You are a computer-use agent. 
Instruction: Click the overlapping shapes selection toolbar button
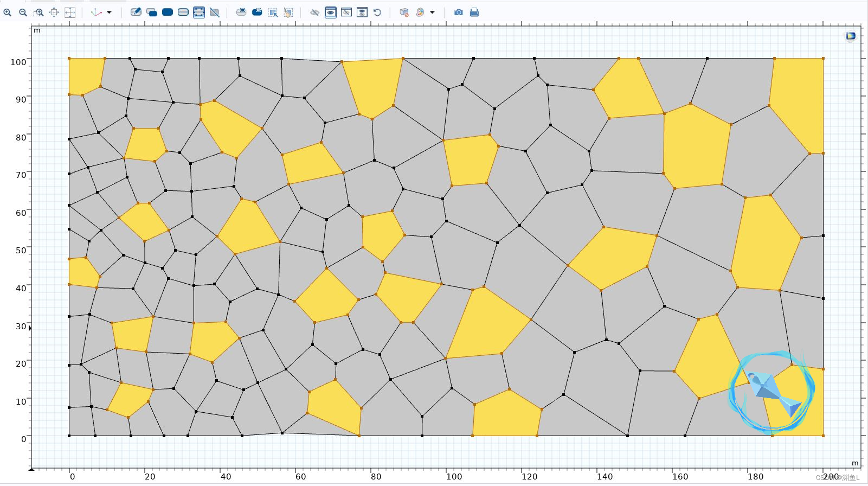(x=152, y=12)
